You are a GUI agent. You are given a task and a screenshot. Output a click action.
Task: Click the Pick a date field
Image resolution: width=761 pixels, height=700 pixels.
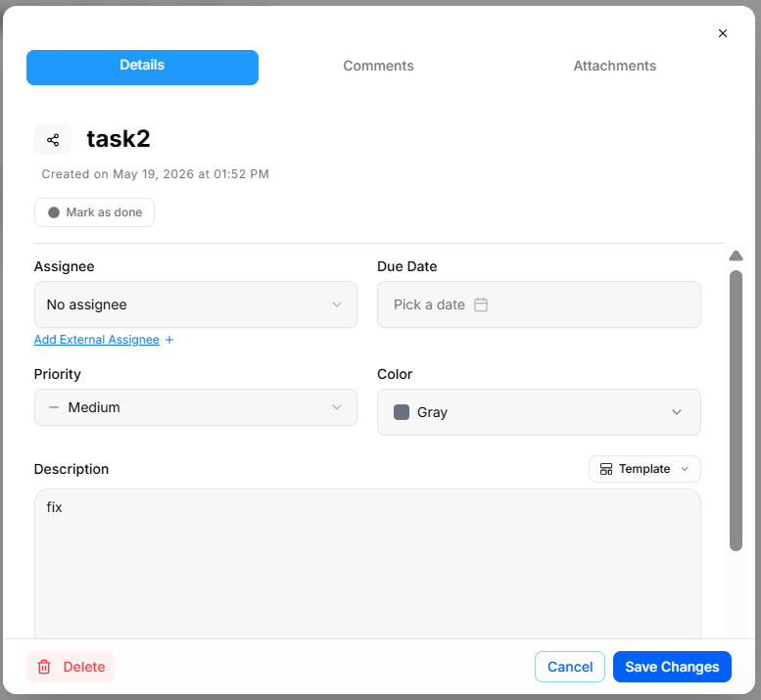(x=539, y=304)
